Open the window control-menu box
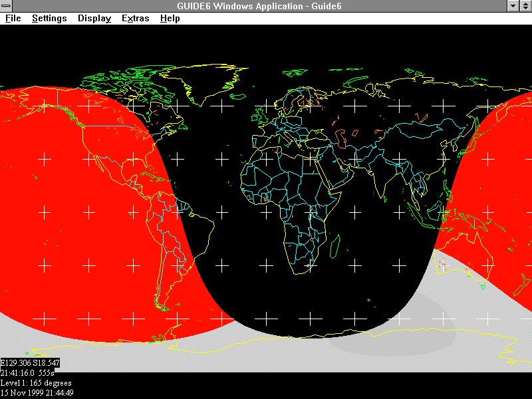The image size is (532, 399). pos(7,5)
